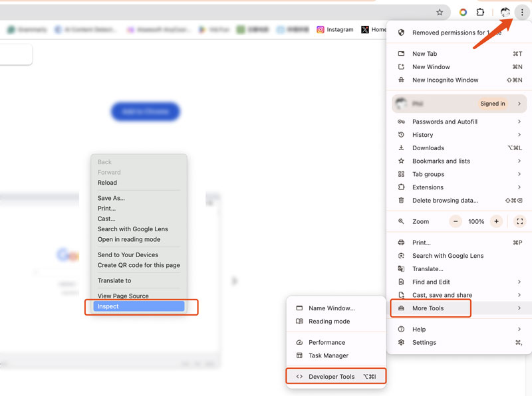Open Developer Tools from the submenu
532x396 pixels.
tap(336, 377)
